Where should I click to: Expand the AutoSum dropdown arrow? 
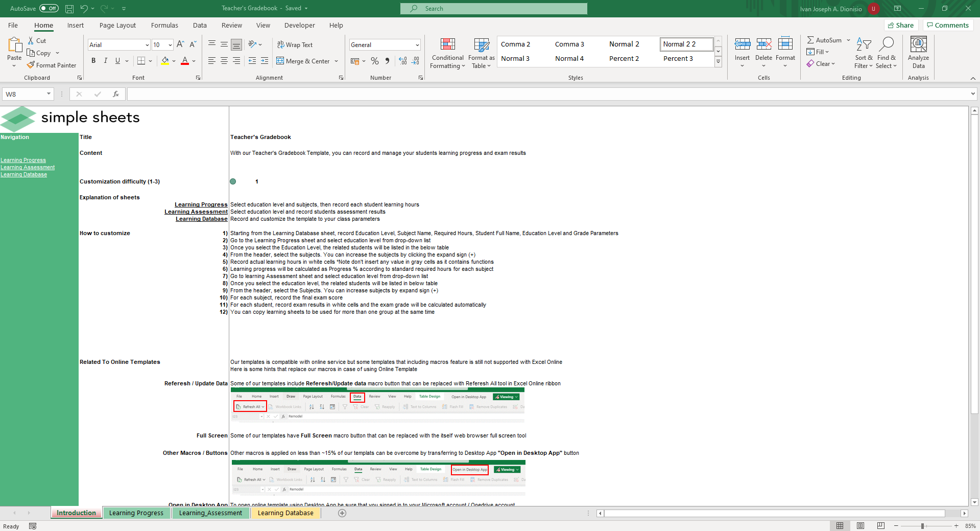(849, 40)
